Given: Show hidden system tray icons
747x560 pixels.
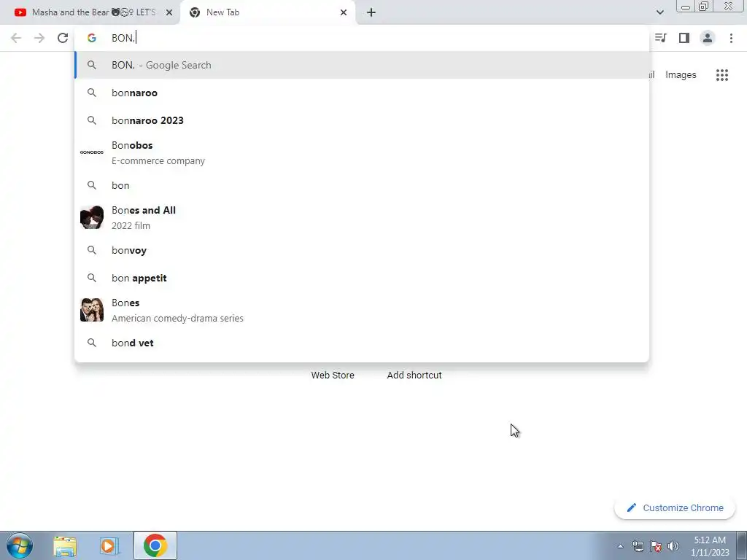Looking at the screenshot, I should pos(620,546).
